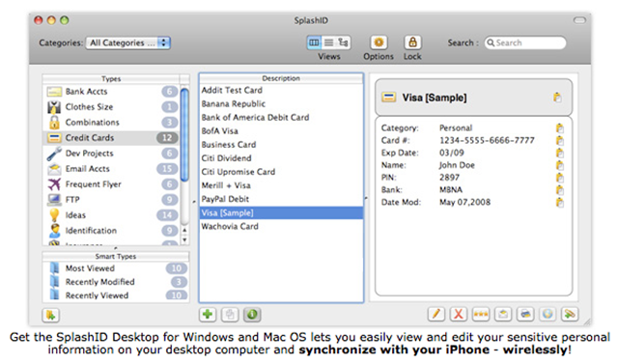This screenshot has height=364, width=618.
Task: Duplicate the selected record
Action: pyautogui.click(x=230, y=315)
